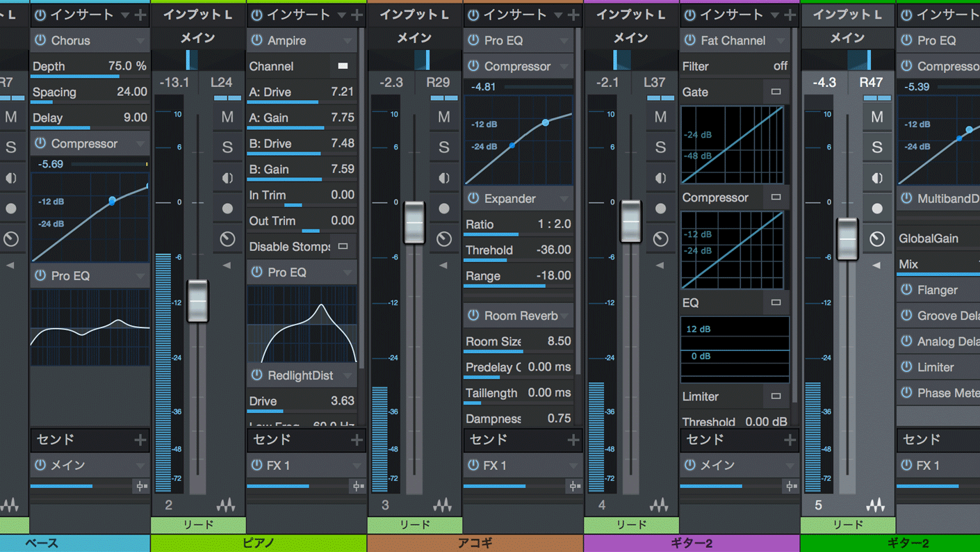Click the waveform icon beside channel number 5
Viewport: 980px width, 552px height.
(x=876, y=505)
